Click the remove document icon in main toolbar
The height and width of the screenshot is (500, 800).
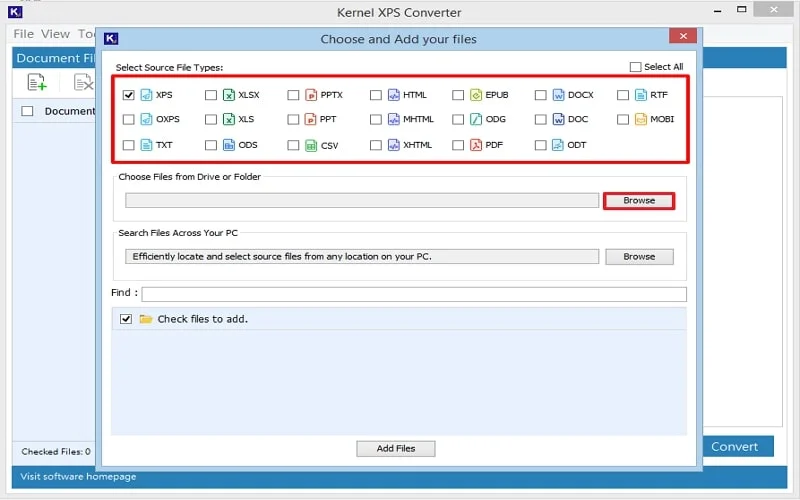click(x=84, y=82)
